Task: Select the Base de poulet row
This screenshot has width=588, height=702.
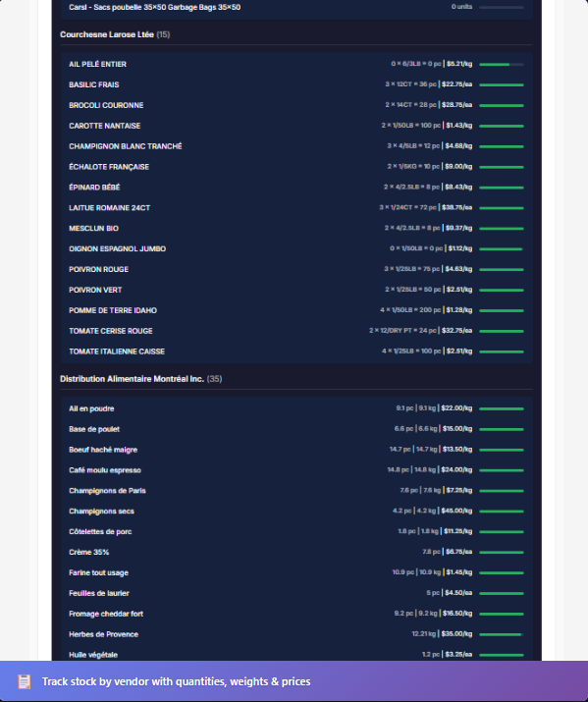Action: coord(296,429)
